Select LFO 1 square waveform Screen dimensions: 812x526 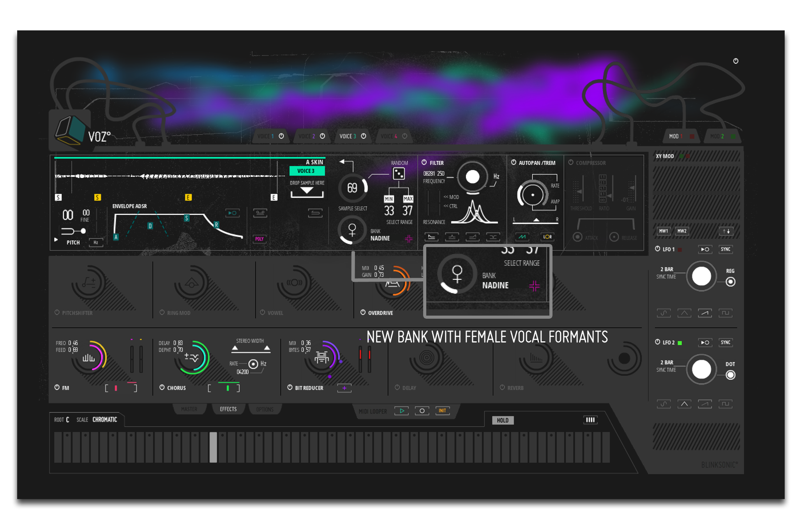pyautogui.click(x=726, y=313)
